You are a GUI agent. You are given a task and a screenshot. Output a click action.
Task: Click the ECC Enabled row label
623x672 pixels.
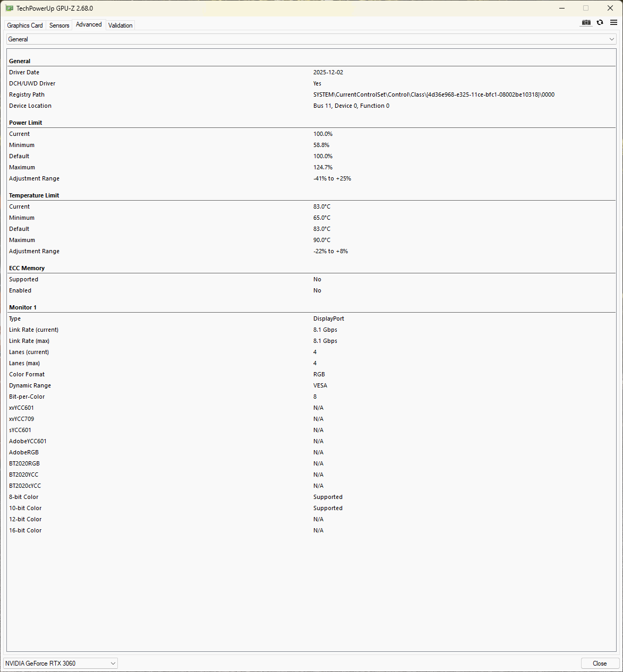tap(20, 290)
